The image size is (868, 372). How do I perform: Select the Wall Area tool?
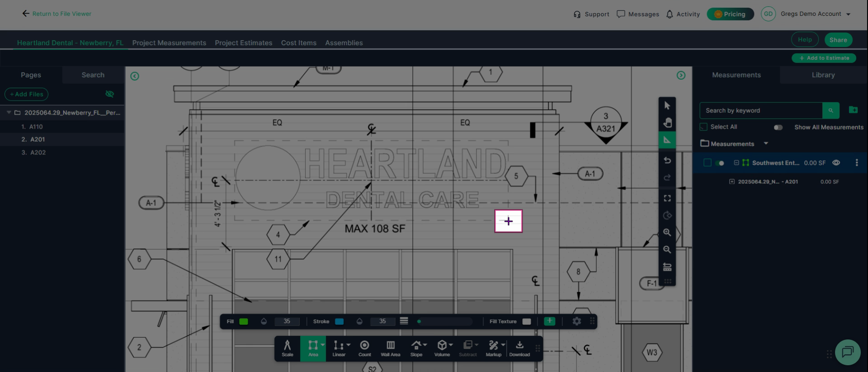click(x=390, y=348)
